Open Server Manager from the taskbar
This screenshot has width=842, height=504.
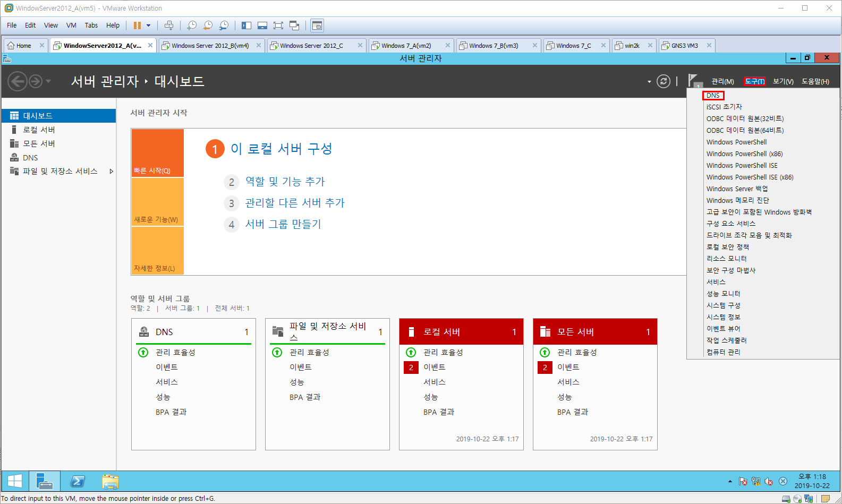pyautogui.click(x=44, y=481)
